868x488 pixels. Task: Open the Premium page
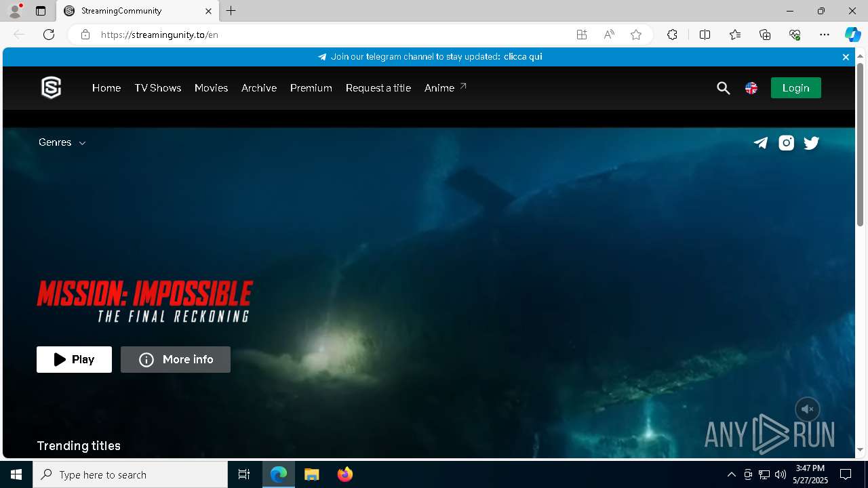pyautogui.click(x=311, y=88)
